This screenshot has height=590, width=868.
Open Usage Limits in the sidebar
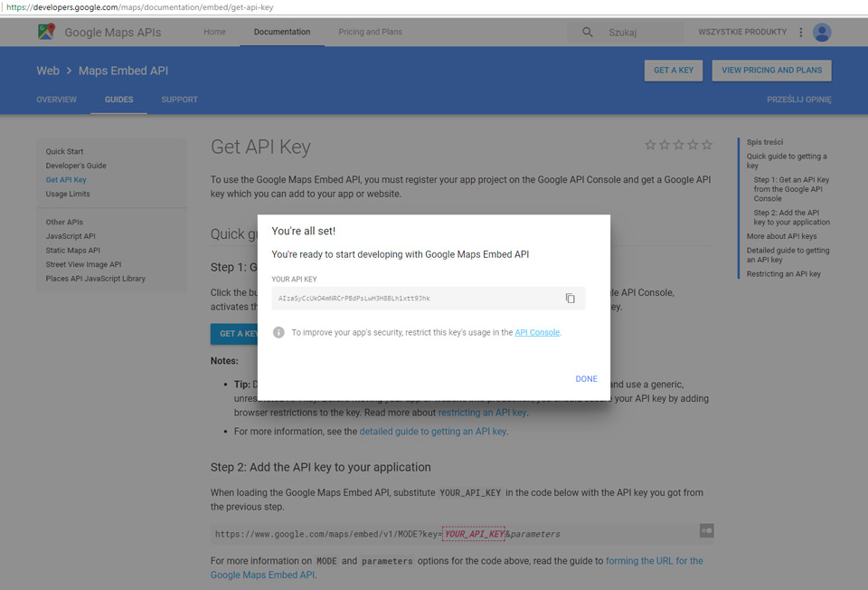pyautogui.click(x=68, y=194)
